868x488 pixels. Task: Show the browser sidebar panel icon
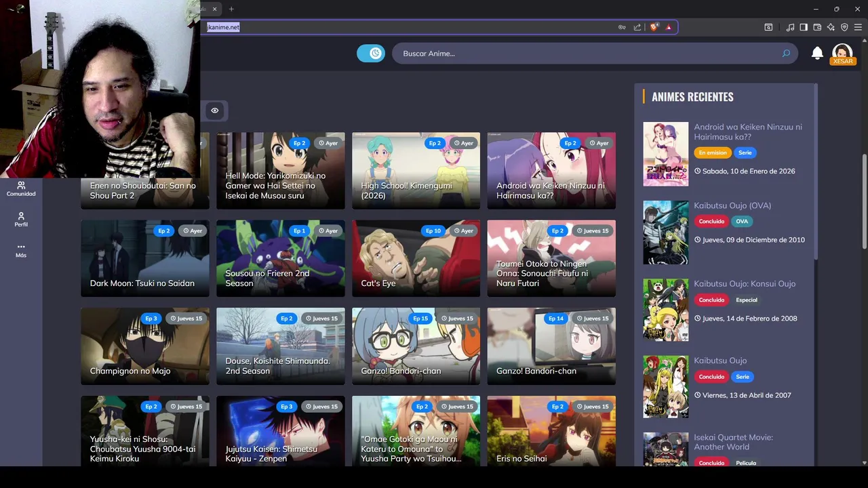click(804, 27)
